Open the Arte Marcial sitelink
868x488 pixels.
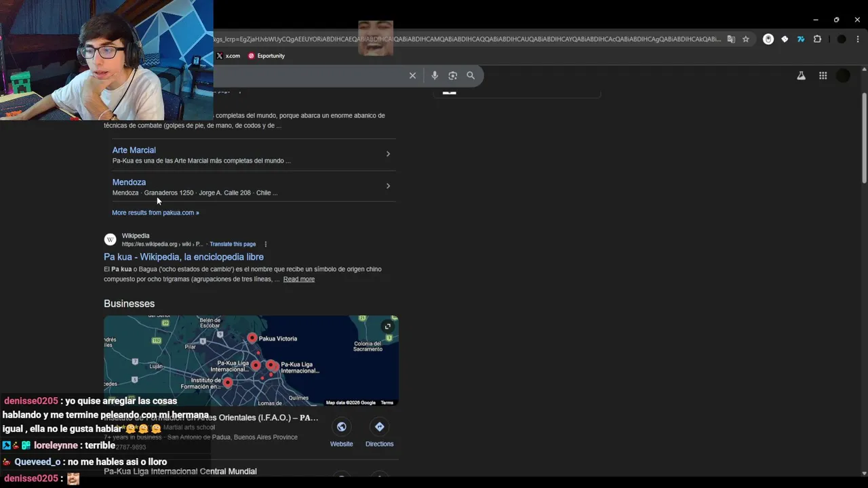click(134, 150)
